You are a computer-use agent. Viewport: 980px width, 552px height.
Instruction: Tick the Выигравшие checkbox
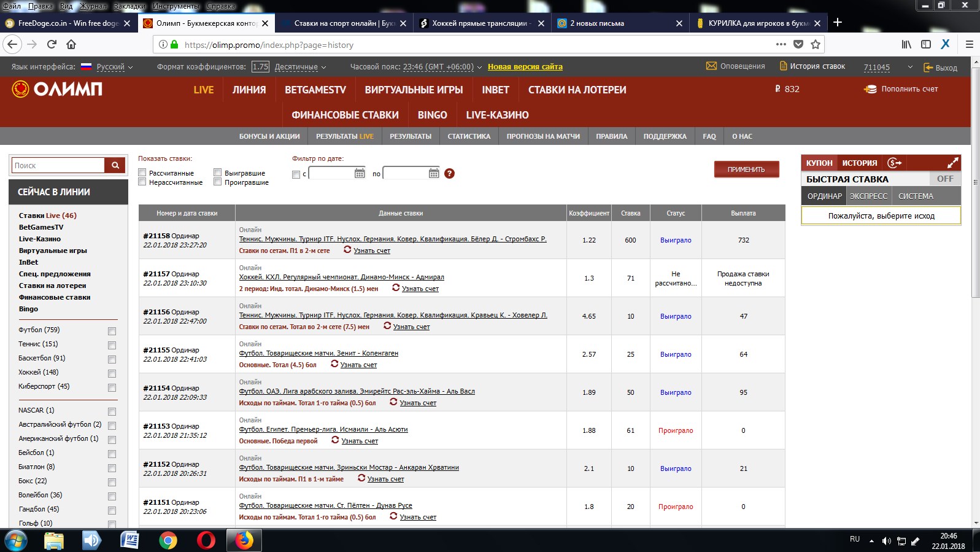(x=217, y=173)
